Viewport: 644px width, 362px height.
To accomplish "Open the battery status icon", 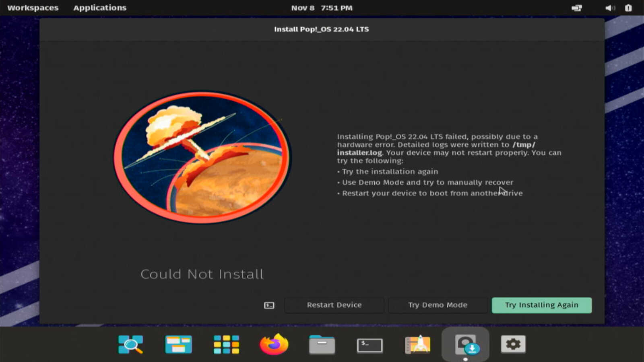I will coord(628,8).
